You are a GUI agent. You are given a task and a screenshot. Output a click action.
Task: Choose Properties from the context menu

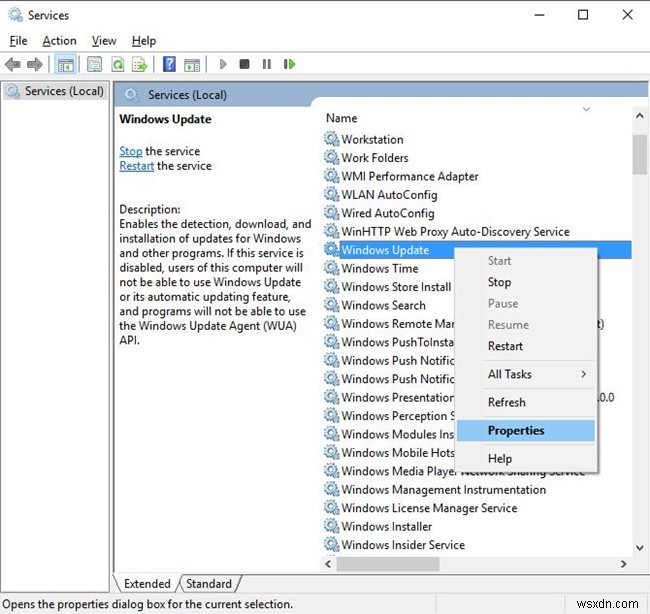click(x=516, y=431)
